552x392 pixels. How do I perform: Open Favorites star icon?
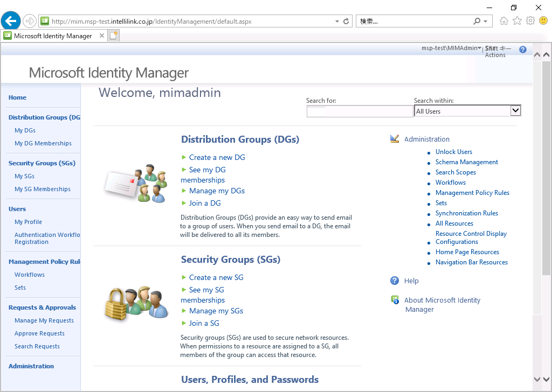point(517,21)
